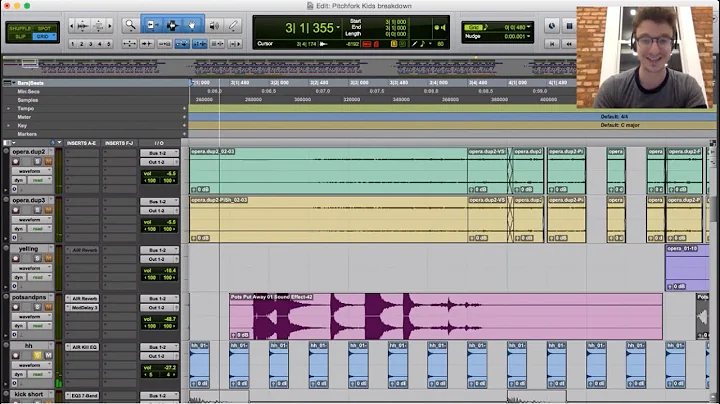This screenshot has height=404, width=720.
Task: Select the opera_01-10 clip on yelling track
Action: point(687,268)
